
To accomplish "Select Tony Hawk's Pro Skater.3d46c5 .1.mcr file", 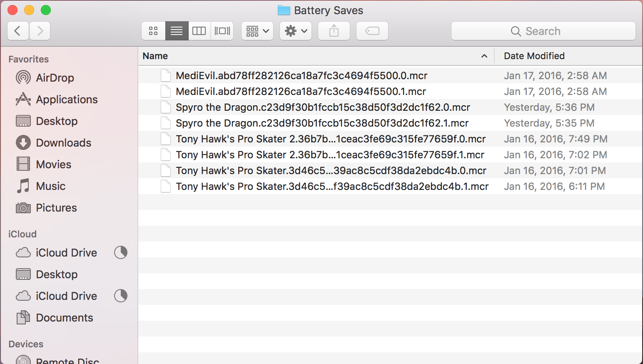I will (390, 186).
